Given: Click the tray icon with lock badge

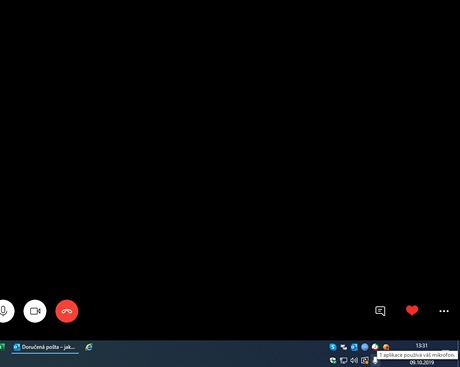Looking at the screenshot, I should pyautogui.click(x=365, y=360).
